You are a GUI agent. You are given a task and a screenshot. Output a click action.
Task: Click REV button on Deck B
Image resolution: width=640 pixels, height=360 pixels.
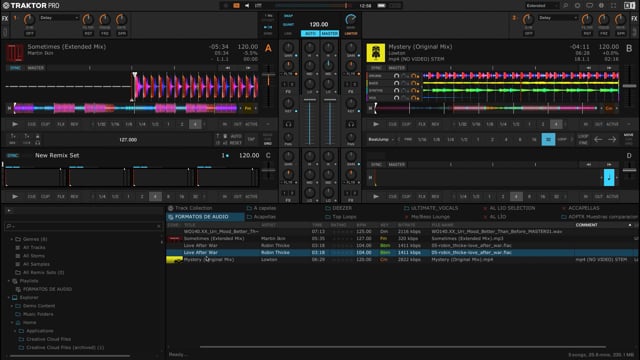(435, 124)
